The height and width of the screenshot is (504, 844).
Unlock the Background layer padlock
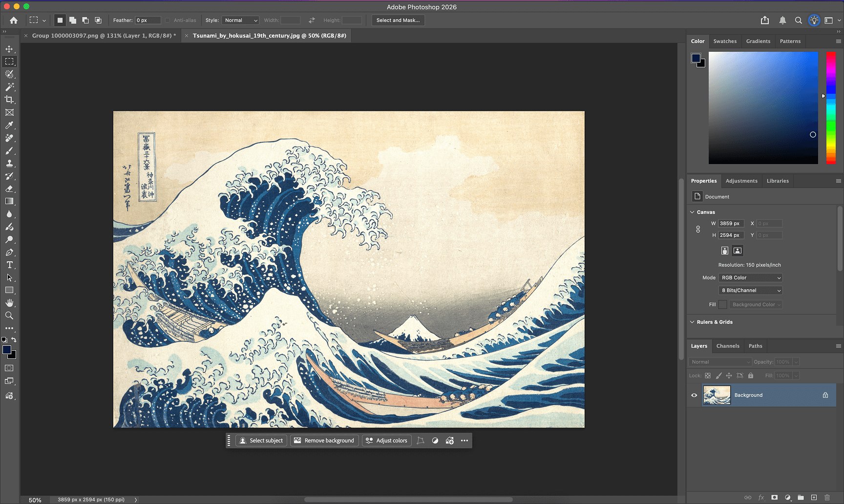[x=825, y=395]
